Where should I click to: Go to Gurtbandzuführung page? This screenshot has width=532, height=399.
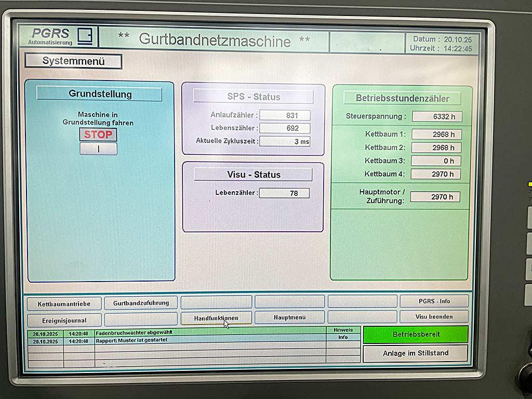point(141,303)
